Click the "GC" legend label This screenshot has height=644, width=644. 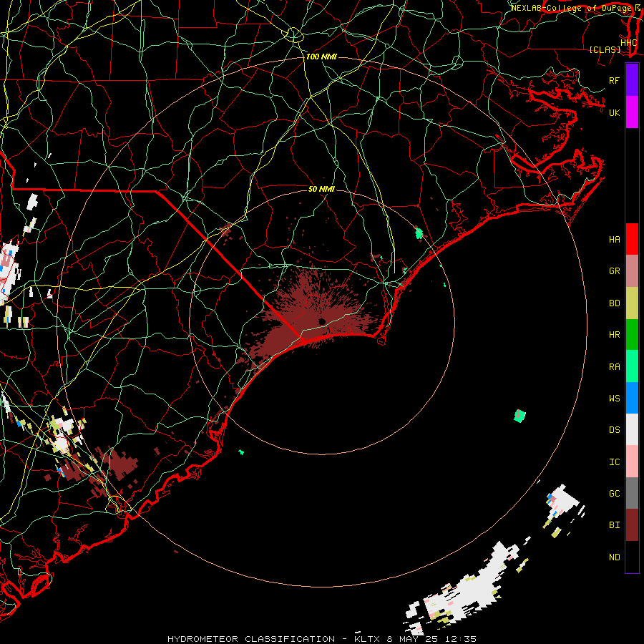[x=614, y=494]
